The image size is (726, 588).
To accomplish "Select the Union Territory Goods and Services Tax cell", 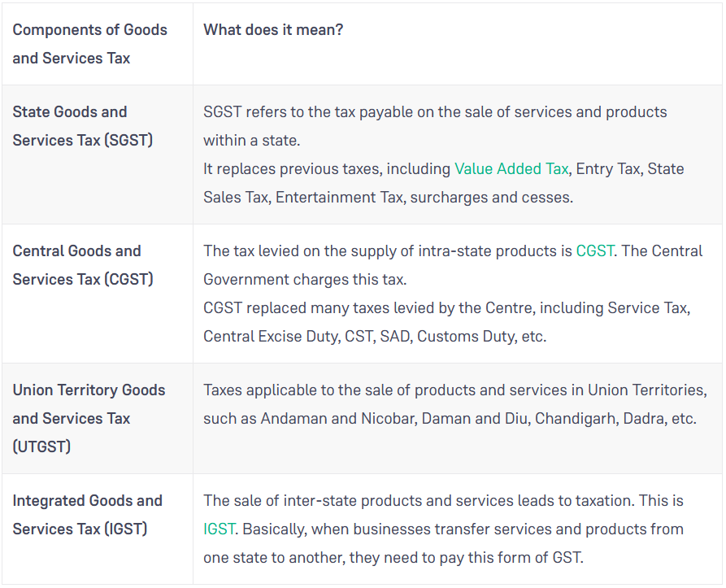I will coord(89,418).
